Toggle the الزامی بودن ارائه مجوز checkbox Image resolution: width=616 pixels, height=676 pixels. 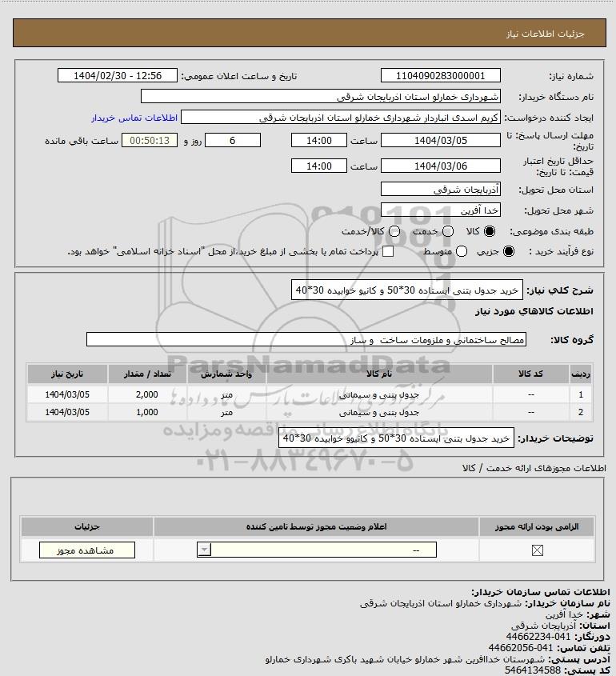point(537,550)
